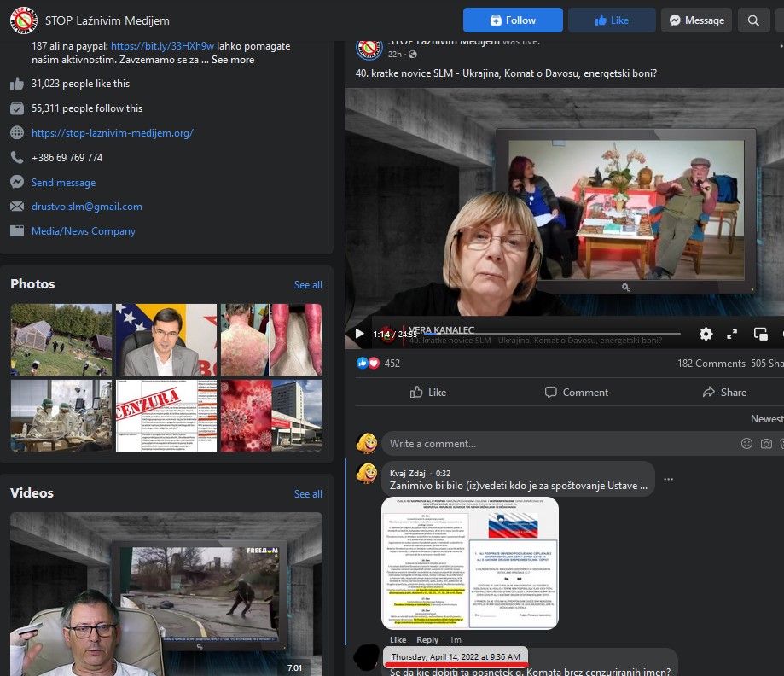Open See all in Photos section

(x=308, y=285)
